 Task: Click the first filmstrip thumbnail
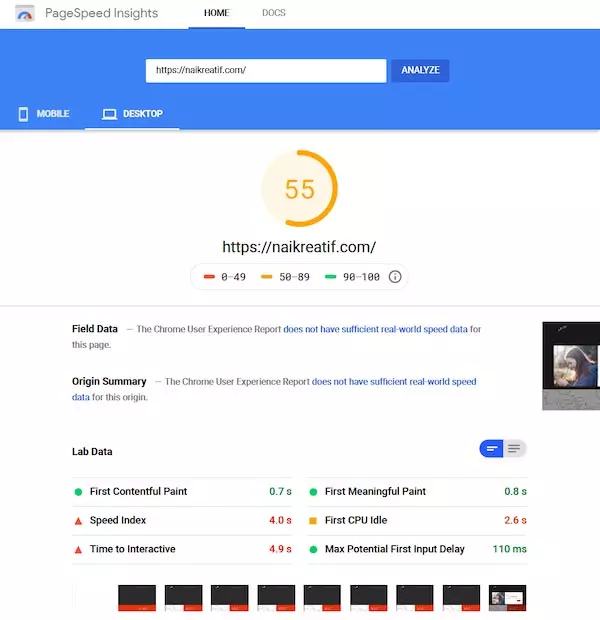(137, 598)
